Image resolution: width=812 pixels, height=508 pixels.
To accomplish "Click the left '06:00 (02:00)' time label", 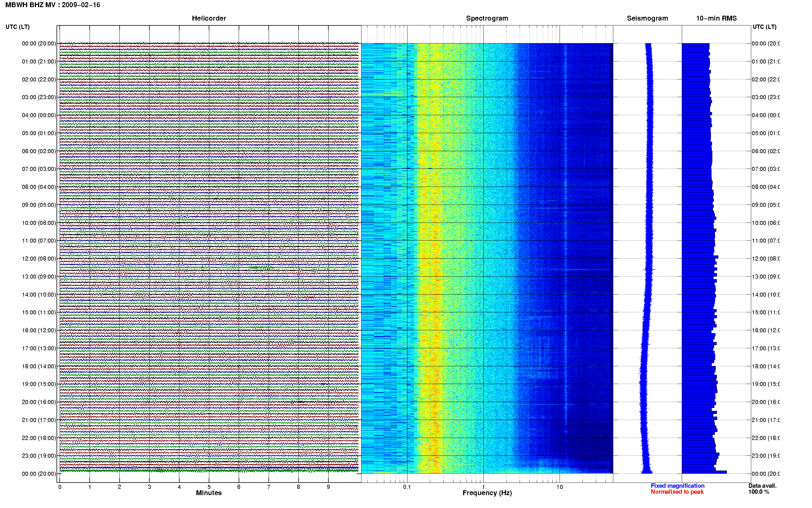I will (x=39, y=151).
